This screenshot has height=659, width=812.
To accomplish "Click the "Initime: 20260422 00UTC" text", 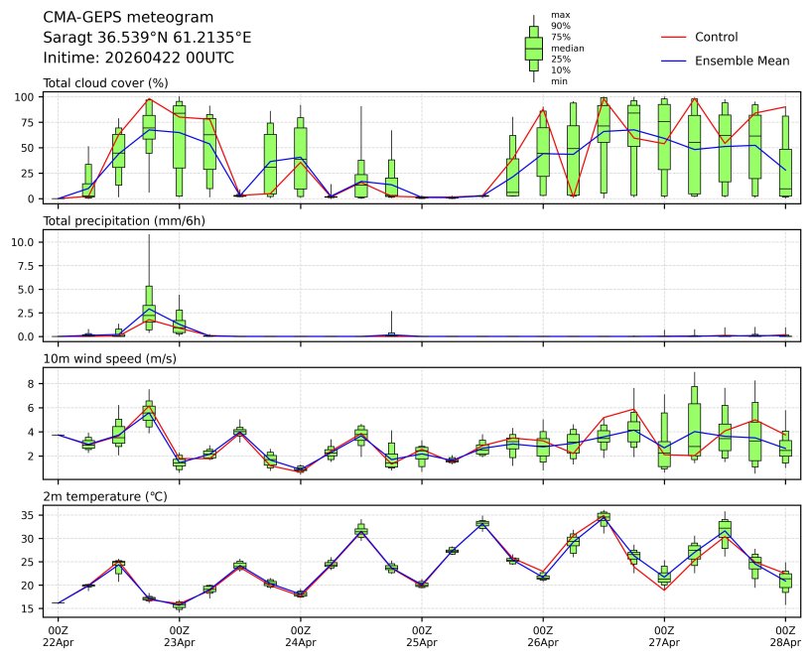I will pyautogui.click(x=139, y=58).
